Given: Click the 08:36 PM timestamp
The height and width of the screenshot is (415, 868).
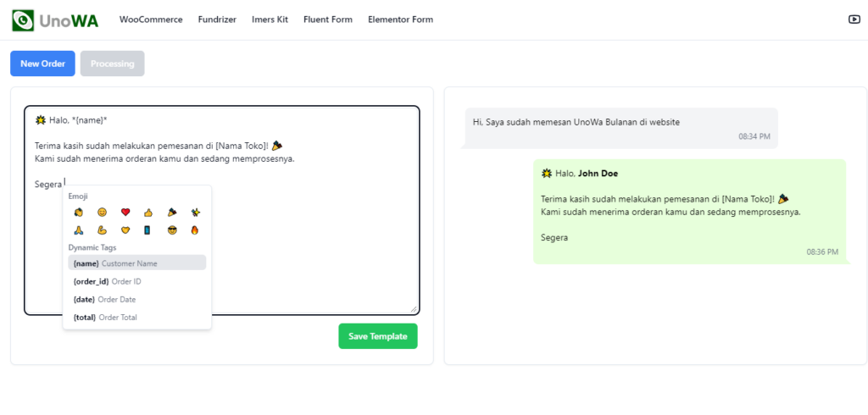Looking at the screenshot, I should coord(822,252).
